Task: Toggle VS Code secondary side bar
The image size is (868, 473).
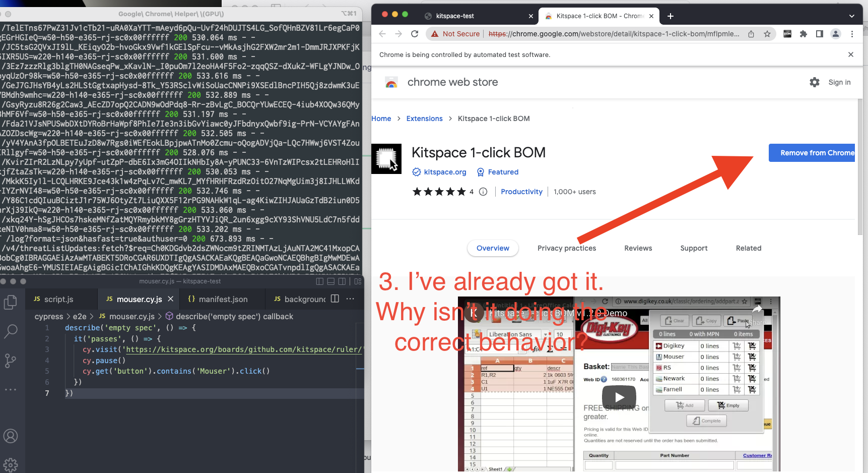Action: point(342,281)
